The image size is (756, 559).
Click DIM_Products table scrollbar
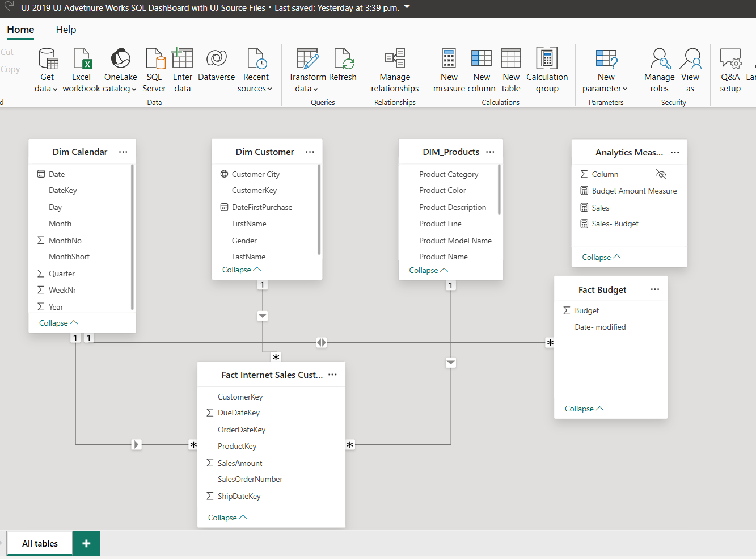coord(499,189)
